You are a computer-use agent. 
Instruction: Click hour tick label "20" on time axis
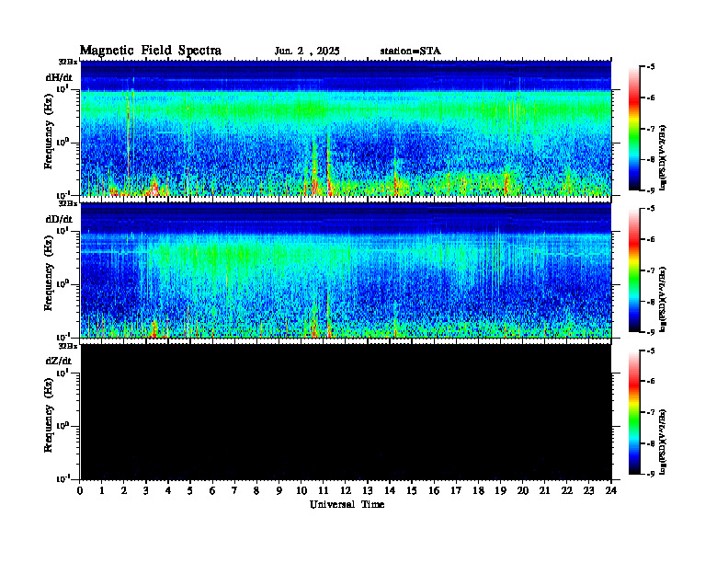click(523, 491)
